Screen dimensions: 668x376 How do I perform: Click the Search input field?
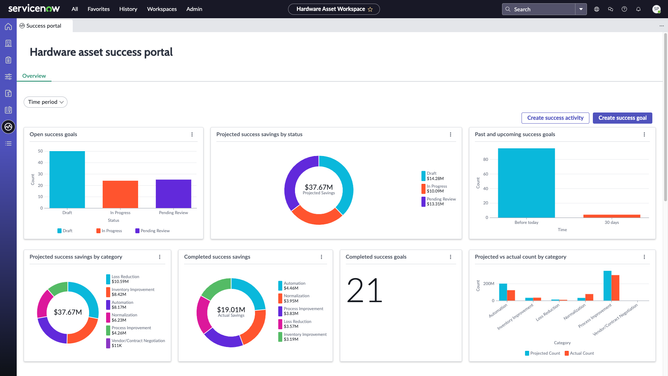point(539,9)
